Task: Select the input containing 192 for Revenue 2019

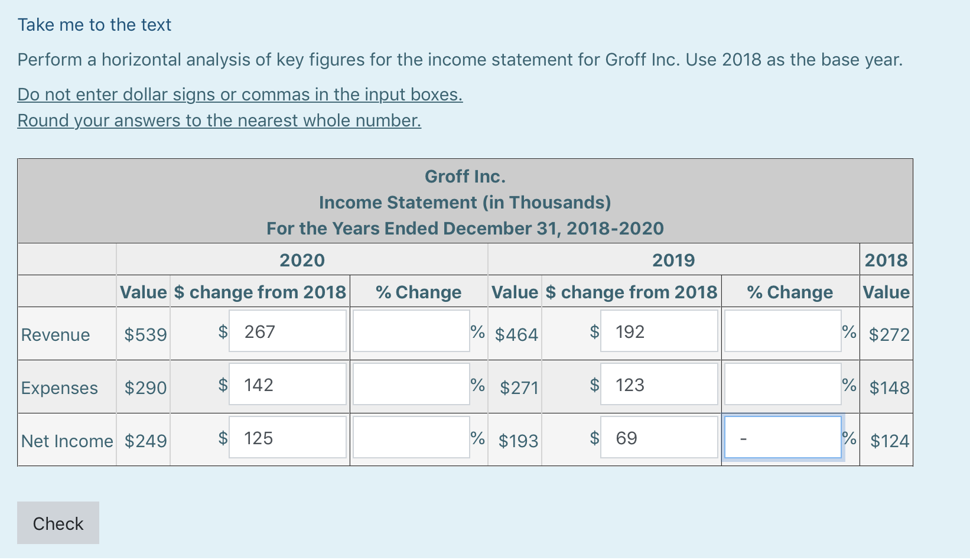Action: (659, 331)
